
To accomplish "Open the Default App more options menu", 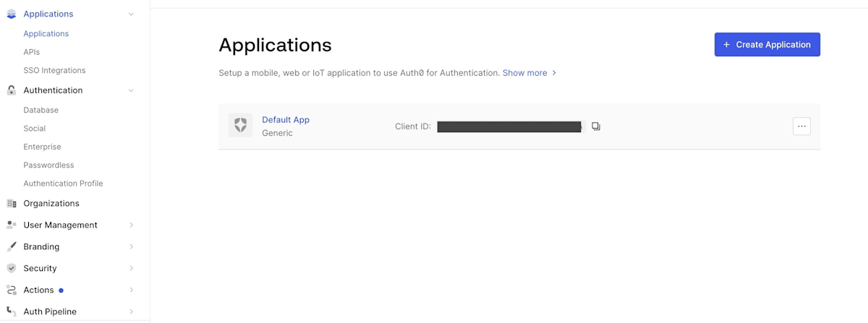I will pyautogui.click(x=801, y=126).
